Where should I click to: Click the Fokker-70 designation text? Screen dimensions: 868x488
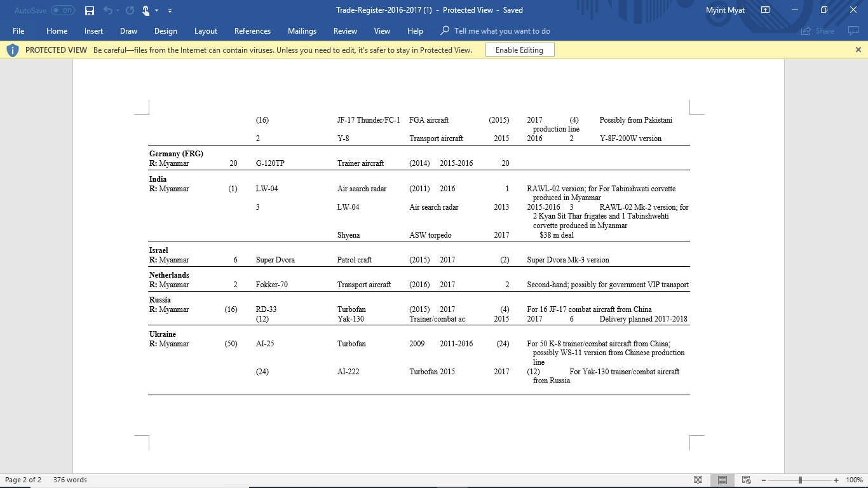click(x=272, y=285)
